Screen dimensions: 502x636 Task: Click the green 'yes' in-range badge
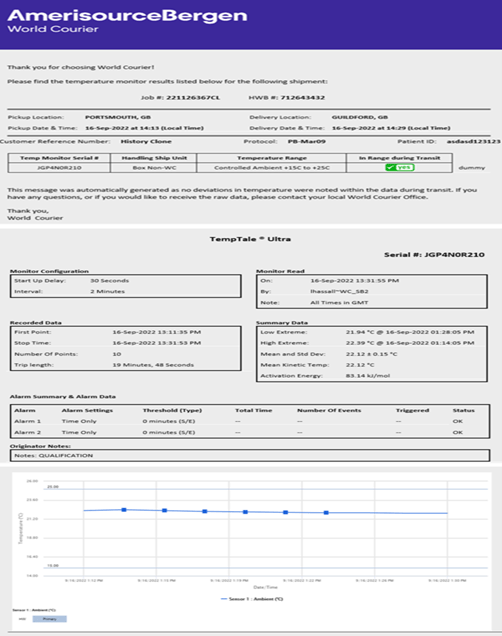coord(399,167)
